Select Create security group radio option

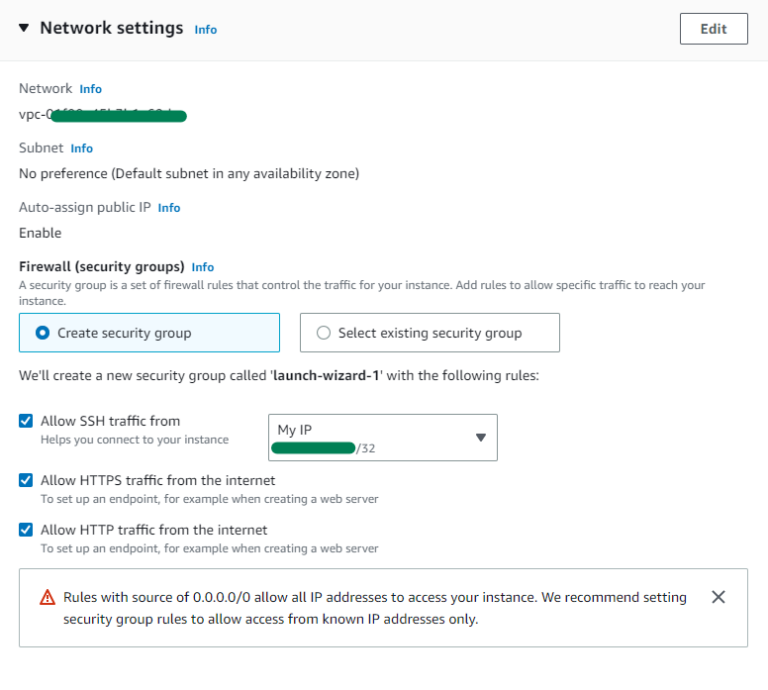[x=149, y=333]
